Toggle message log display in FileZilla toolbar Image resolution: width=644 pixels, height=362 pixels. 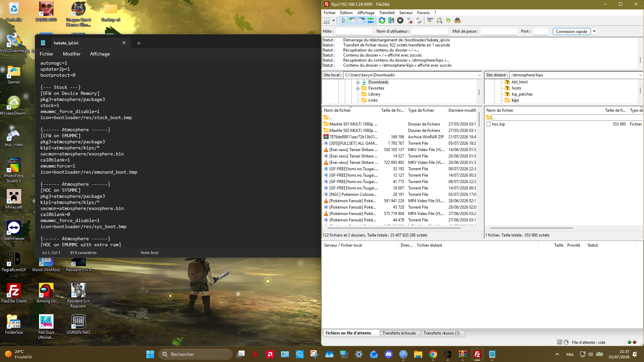(x=343, y=21)
